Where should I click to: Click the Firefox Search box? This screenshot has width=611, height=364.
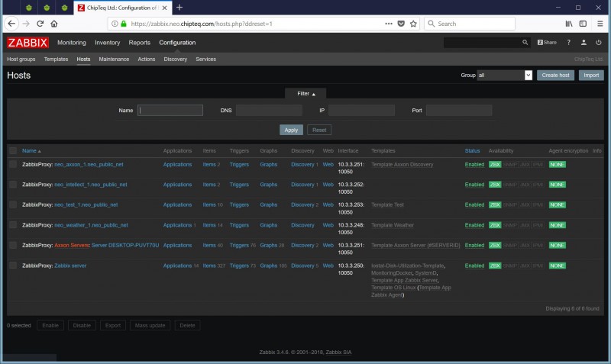click(x=470, y=24)
